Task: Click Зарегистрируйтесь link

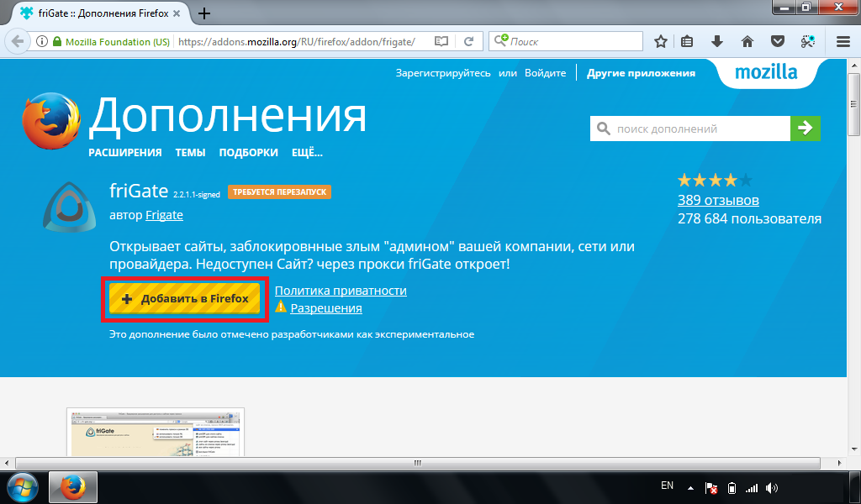Action: click(443, 73)
